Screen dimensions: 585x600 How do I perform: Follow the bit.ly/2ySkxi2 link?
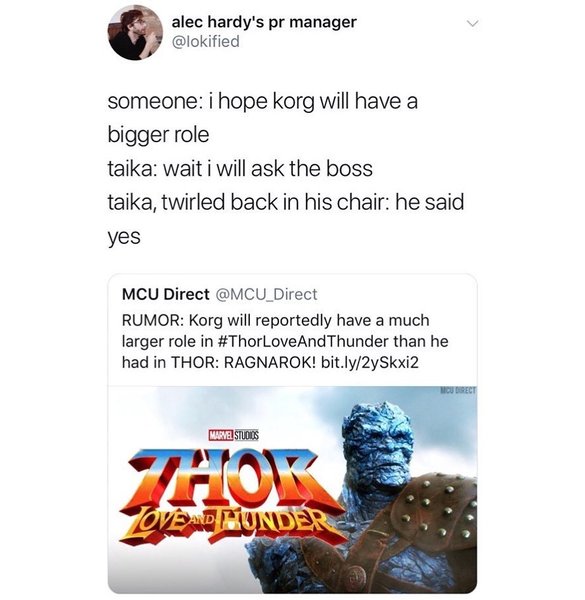coord(370,362)
